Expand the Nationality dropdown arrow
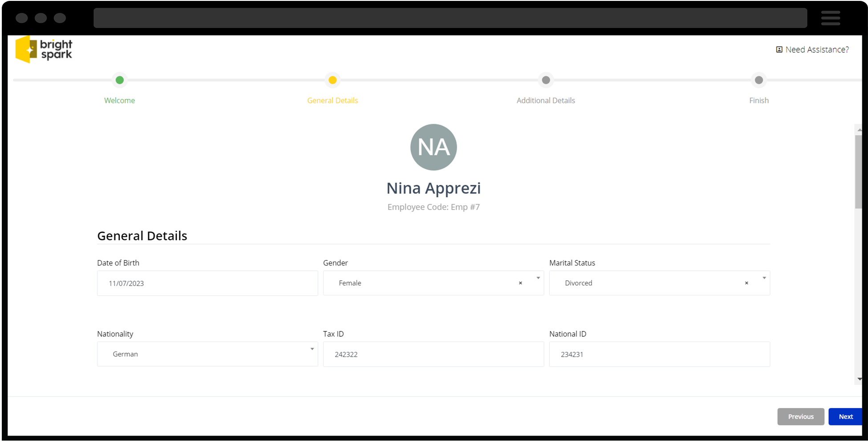This screenshot has height=441, width=868. (x=312, y=349)
